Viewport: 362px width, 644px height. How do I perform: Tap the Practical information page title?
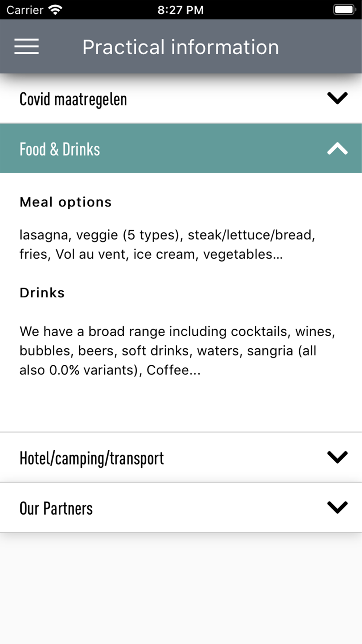[x=181, y=47]
